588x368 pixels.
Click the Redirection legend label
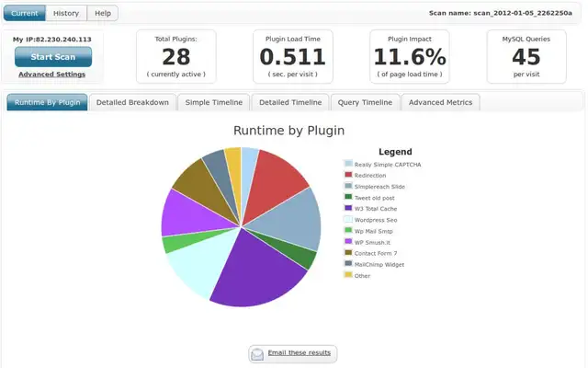click(370, 176)
